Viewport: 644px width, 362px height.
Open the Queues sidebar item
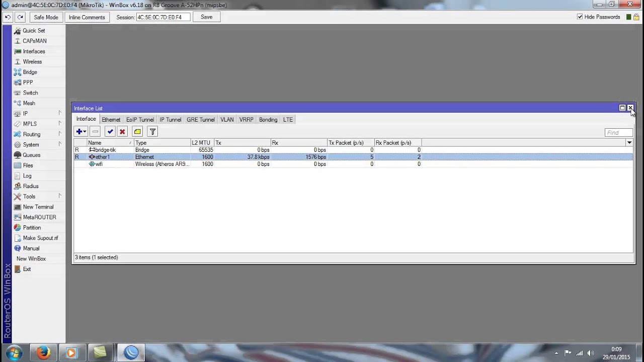click(x=31, y=155)
